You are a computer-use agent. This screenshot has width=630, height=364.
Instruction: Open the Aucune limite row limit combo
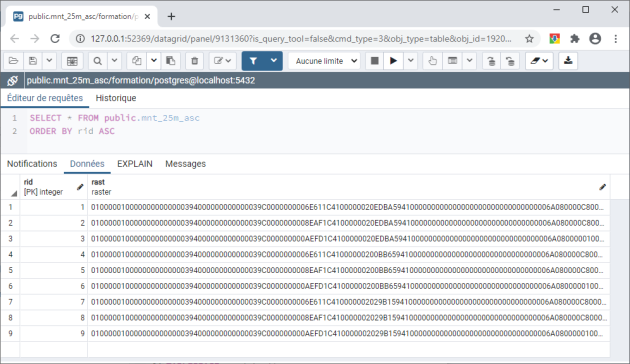324,61
